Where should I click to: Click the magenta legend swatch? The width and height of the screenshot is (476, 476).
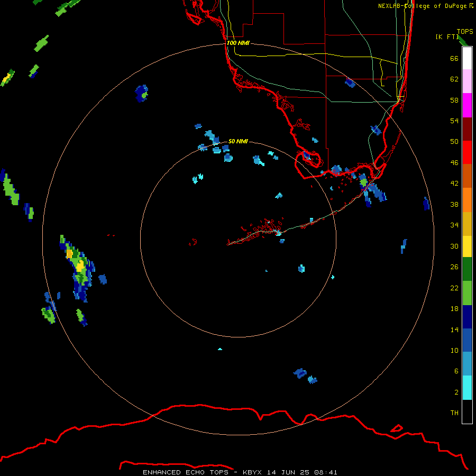467,105
